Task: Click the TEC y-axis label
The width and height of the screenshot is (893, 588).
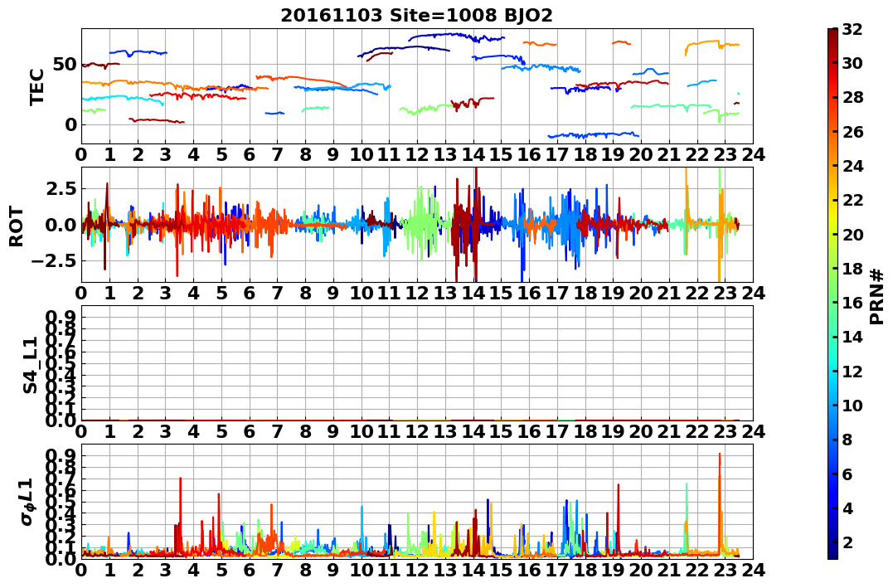Action: coord(36,86)
